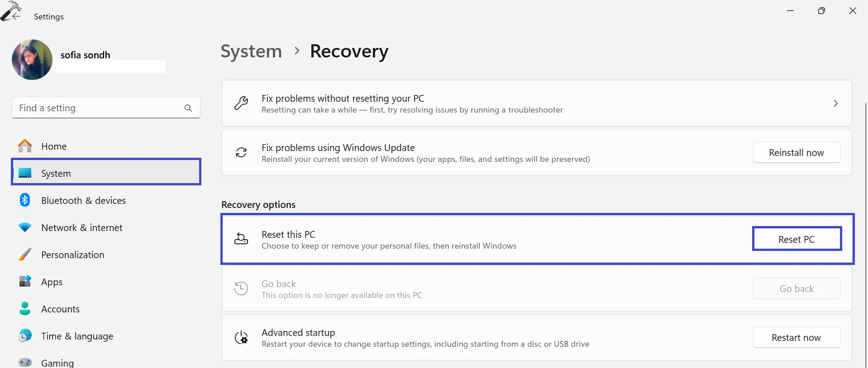Click the Home icon in sidebar

[x=25, y=146]
